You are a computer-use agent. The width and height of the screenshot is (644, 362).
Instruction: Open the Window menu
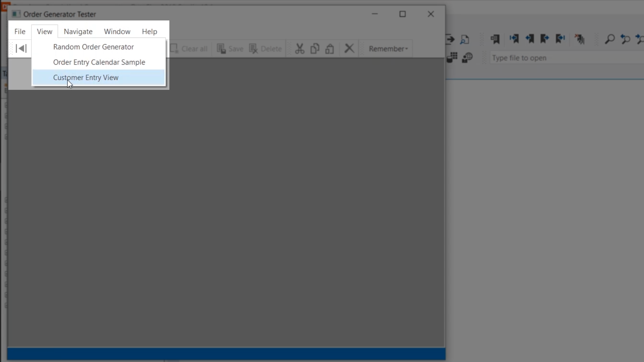click(117, 32)
